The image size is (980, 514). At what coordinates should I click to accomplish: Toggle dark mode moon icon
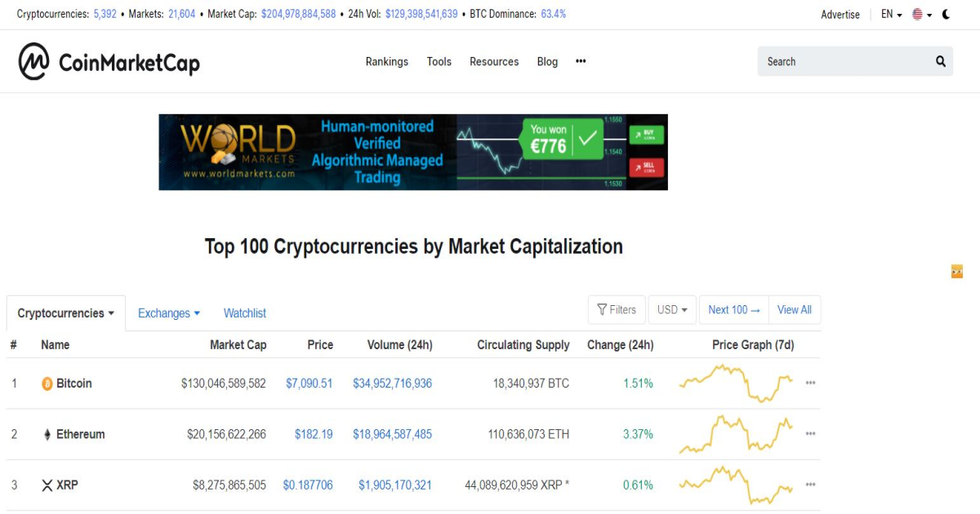click(x=946, y=14)
